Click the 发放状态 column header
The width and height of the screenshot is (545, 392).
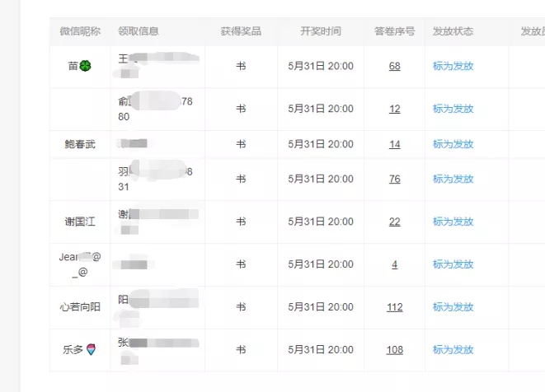pos(453,31)
